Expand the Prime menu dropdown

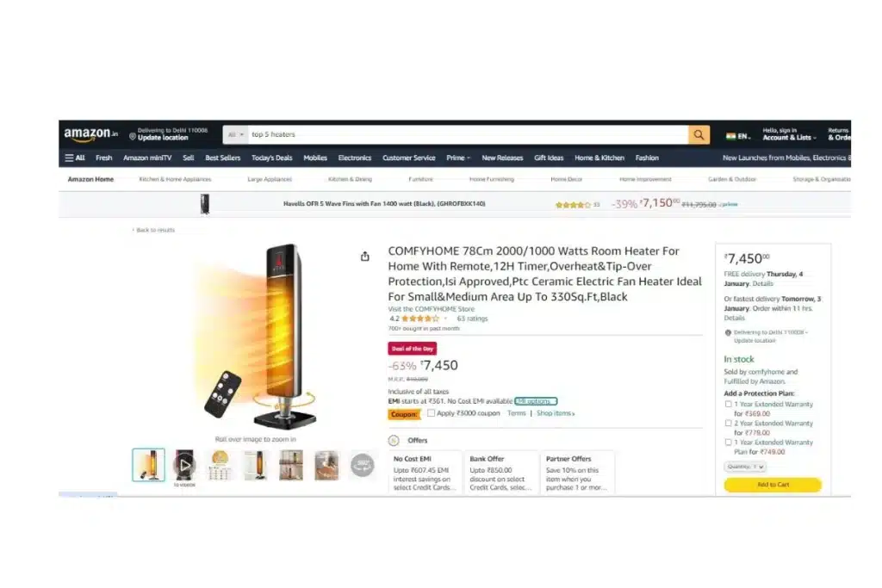pos(458,158)
